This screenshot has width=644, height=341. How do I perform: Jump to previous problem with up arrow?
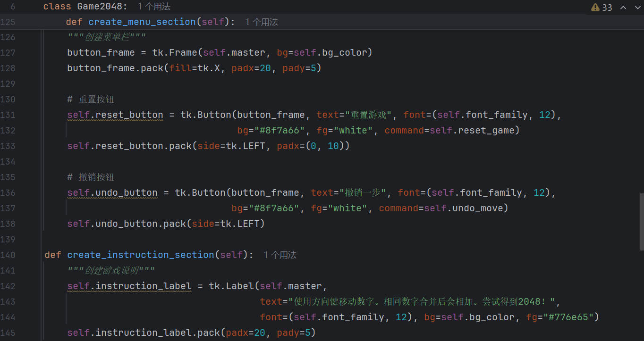click(623, 8)
